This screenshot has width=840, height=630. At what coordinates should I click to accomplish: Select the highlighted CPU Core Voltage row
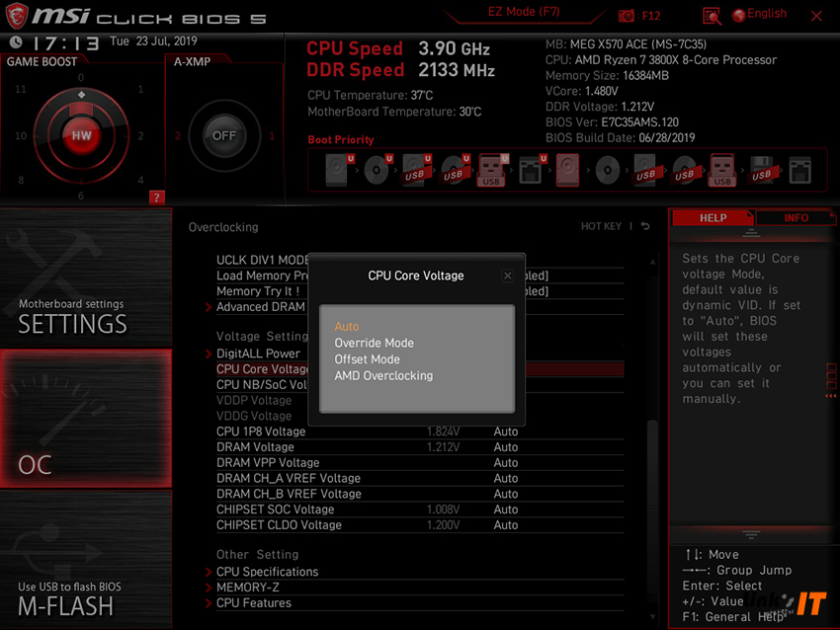click(420, 369)
